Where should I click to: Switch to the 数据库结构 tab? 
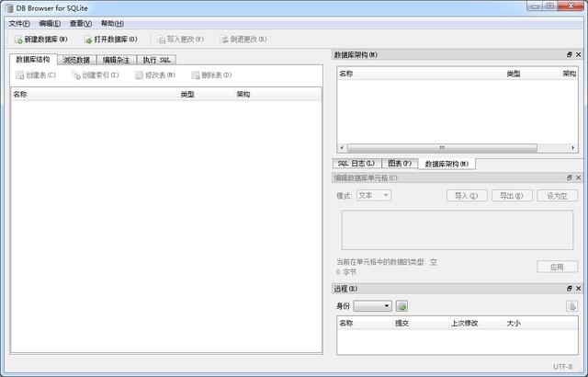click(33, 59)
